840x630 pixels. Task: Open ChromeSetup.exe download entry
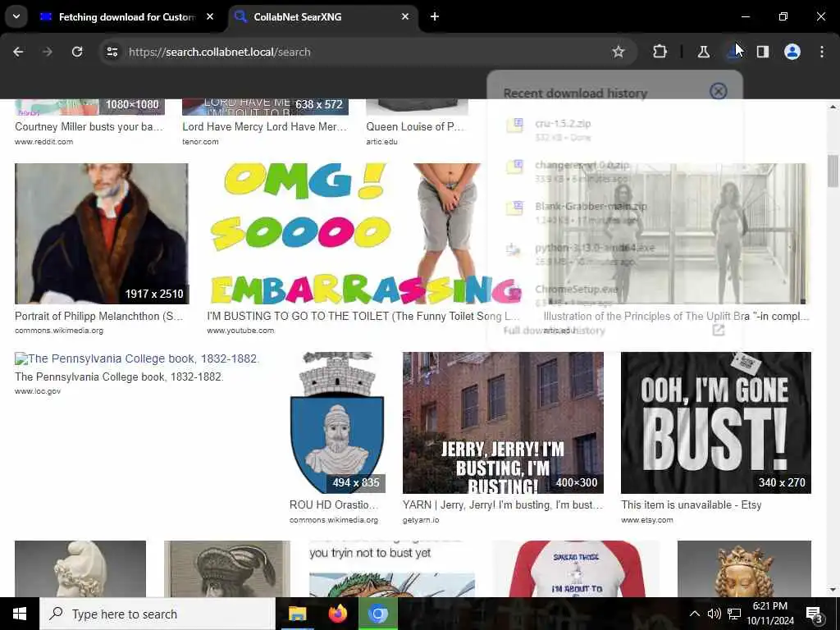[614, 295]
